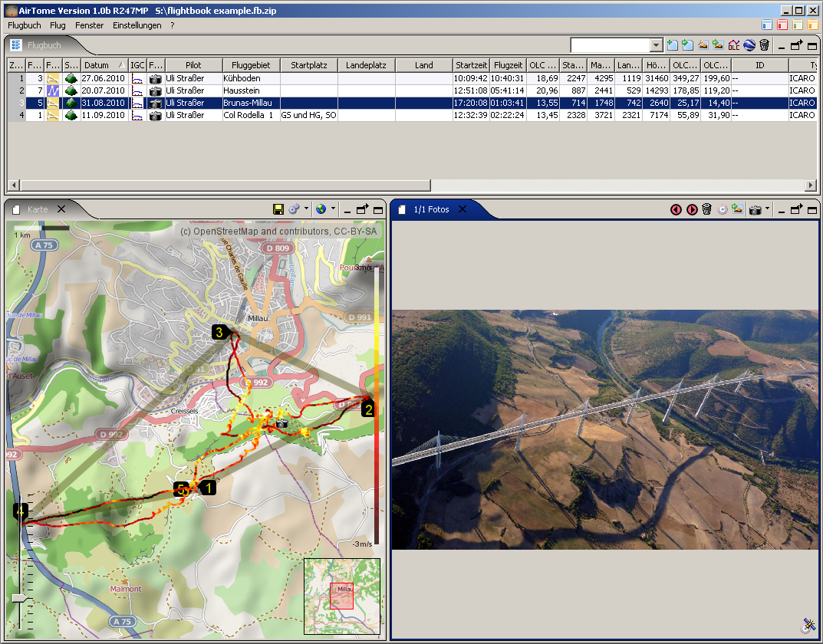Open the Flug menu
This screenshot has width=823, height=644.
[x=58, y=25]
